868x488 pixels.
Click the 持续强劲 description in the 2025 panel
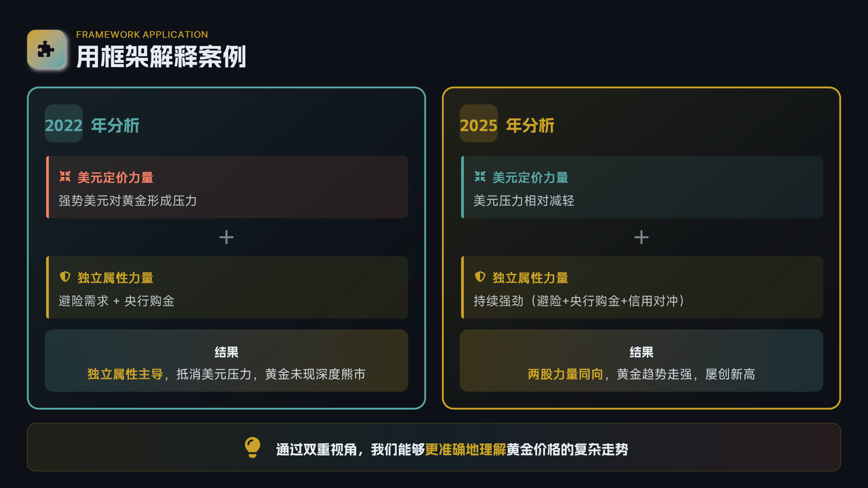[579, 301]
